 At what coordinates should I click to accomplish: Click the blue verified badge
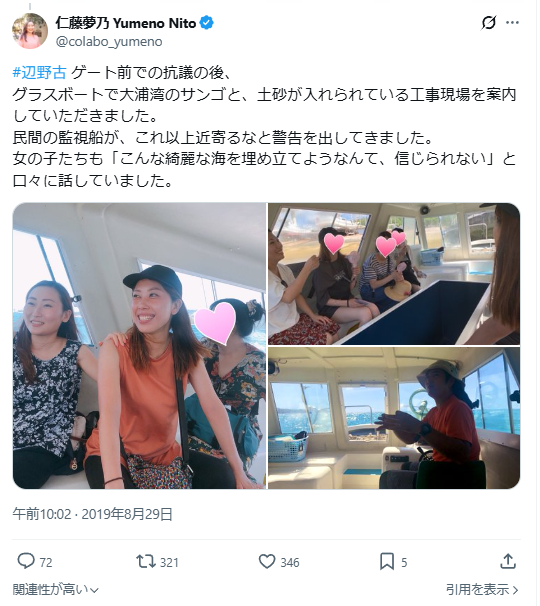coord(208,23)
